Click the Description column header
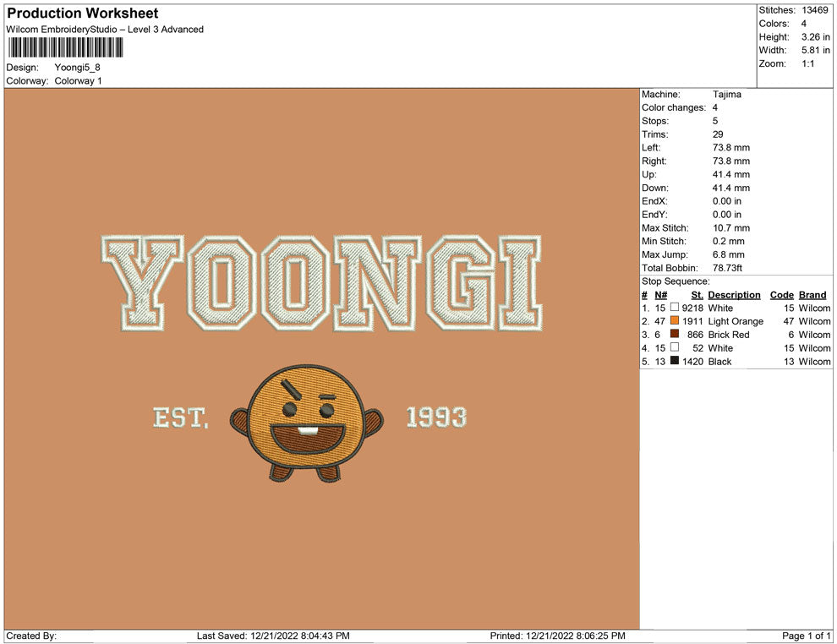Screen dimensions: 837x644 pos(734,295)
